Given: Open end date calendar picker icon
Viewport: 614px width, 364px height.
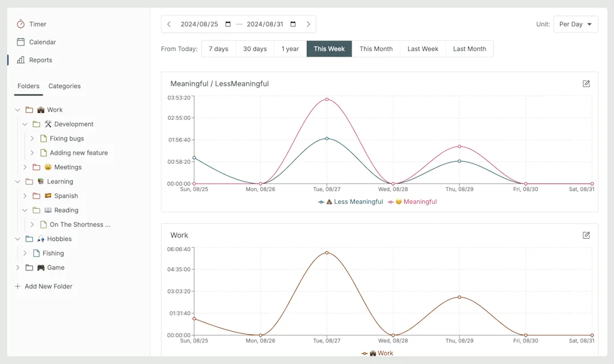Looking at the screenshot, I should (293, 25).
